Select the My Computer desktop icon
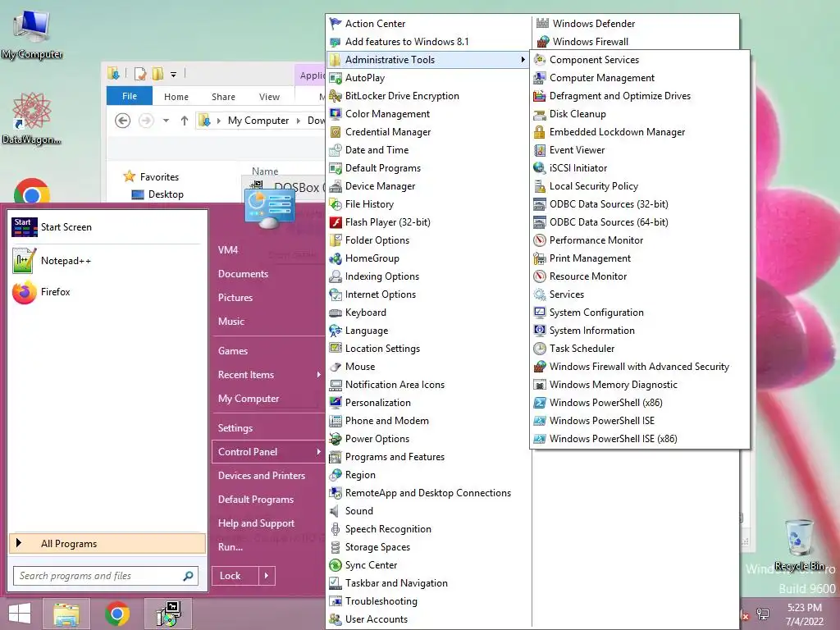 [32, 34]
